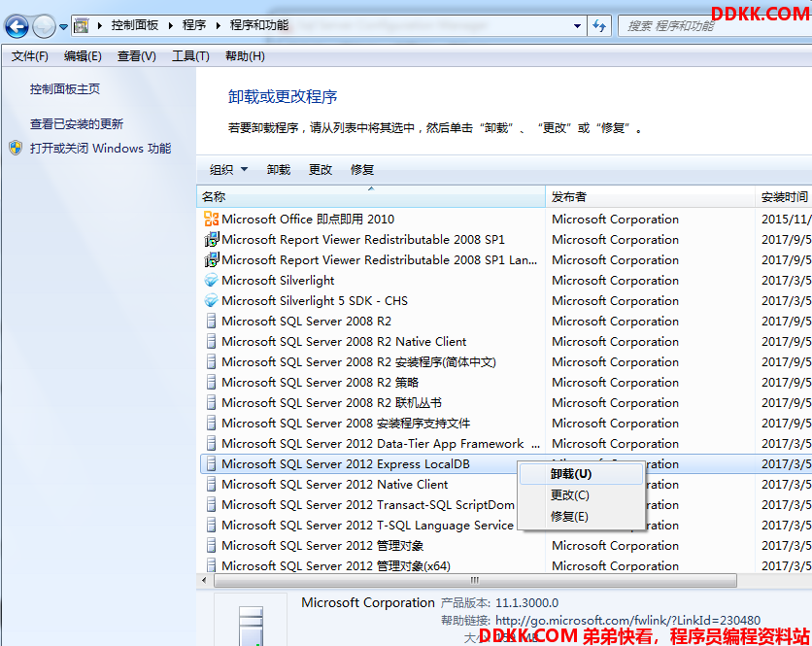This screenshot has height=646, width=812.
Task: Open the 帮助(H) menu
Action: pyautogui.click(x=245, y=56)
